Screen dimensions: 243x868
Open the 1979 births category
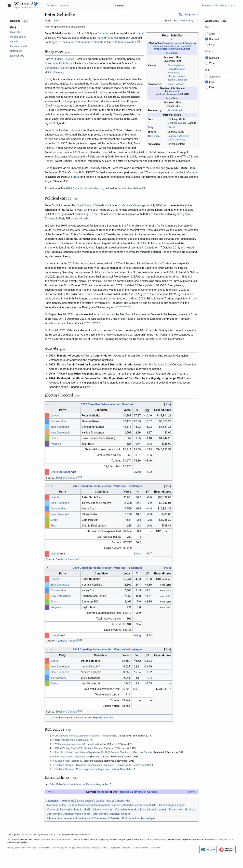(x=67, y=801)
